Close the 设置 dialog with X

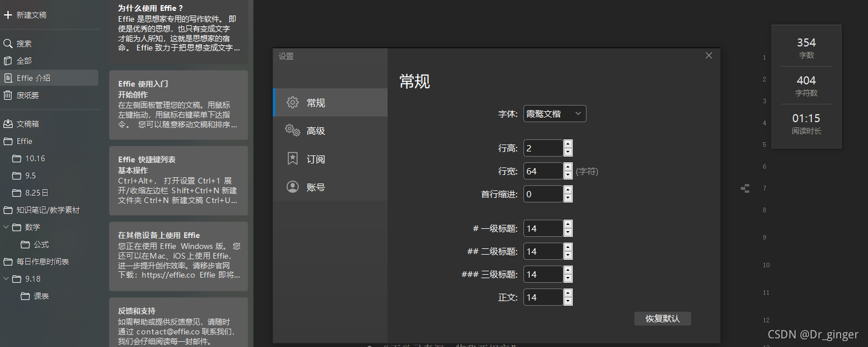click(709, 56)
